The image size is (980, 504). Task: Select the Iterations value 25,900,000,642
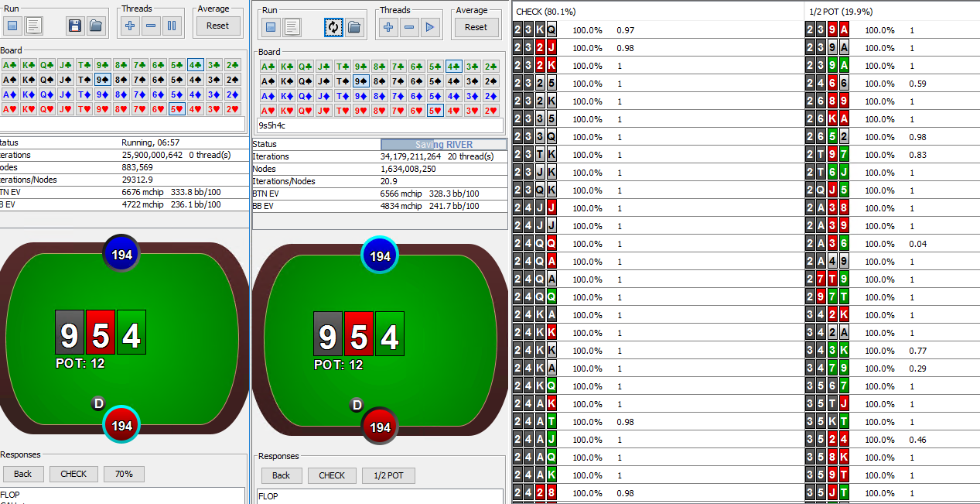(x=152, y=155)
